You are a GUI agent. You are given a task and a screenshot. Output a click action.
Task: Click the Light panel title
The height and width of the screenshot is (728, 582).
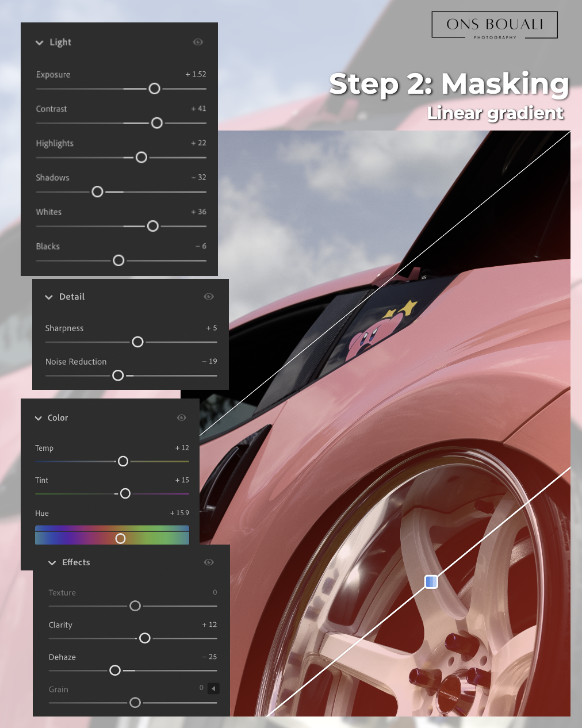coord(60,43)
